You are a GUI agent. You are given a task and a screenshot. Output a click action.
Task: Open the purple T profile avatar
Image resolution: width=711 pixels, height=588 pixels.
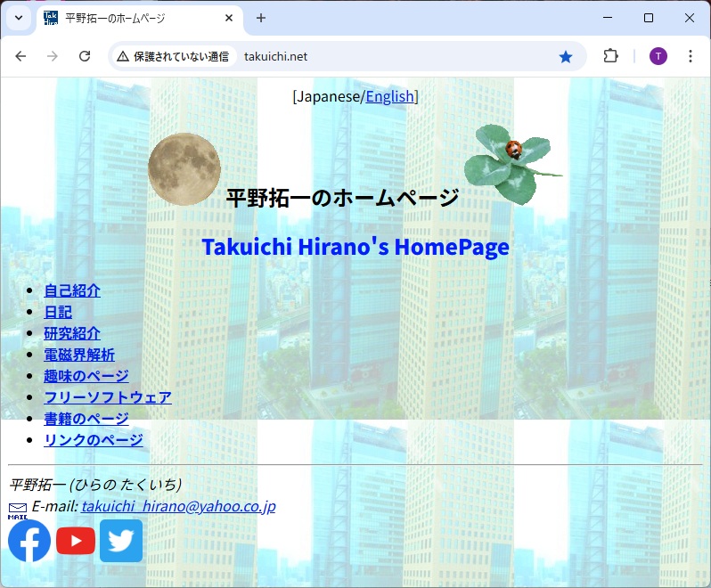(658, 57)
